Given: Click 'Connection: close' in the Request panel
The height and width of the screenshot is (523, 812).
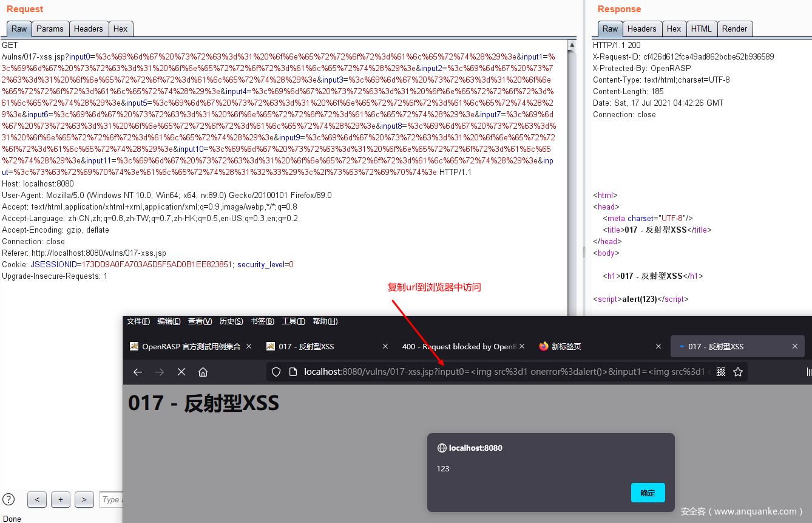Looking at the screenshot, I should pos(33,242).
